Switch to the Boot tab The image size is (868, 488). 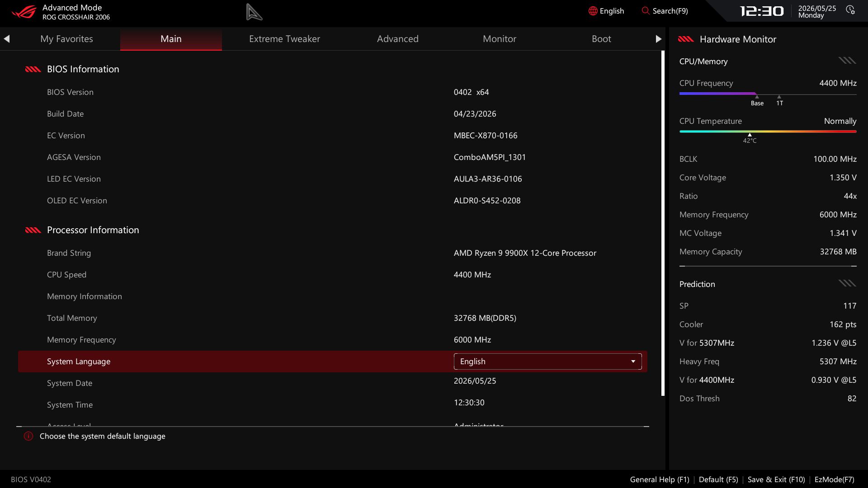point(601,39)
